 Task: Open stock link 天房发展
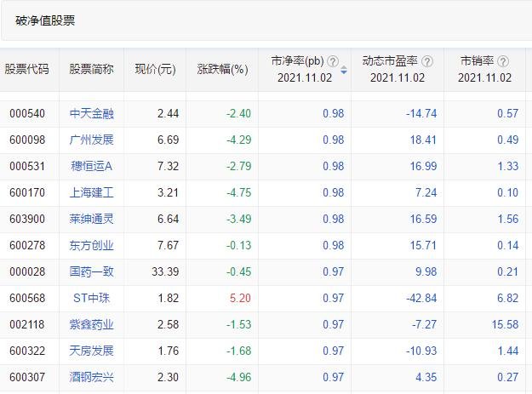click(x=91, y=351)
